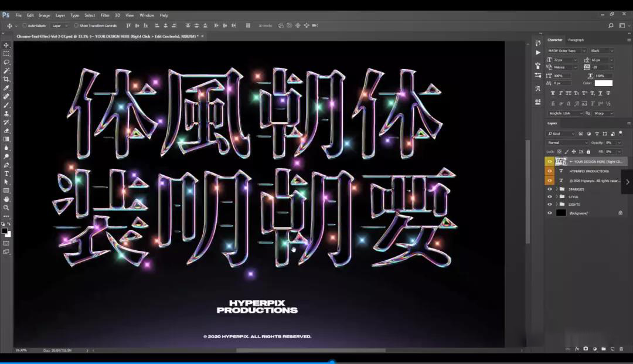633x364 pixels.
Task: Select the Eyedropper tool
Action: point(6,88)
